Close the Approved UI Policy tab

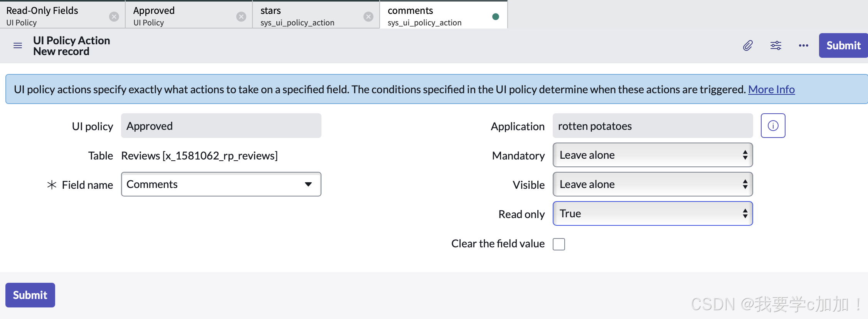pos(241,17)
